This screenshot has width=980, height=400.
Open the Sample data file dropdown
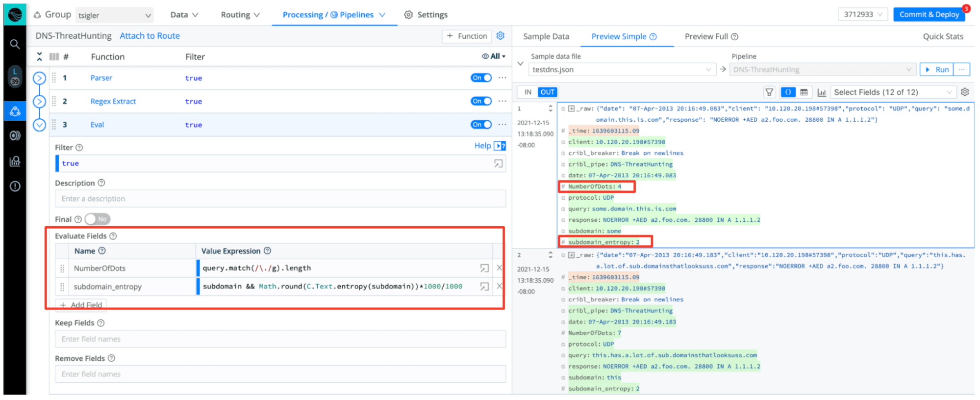[x=622, y=70]
